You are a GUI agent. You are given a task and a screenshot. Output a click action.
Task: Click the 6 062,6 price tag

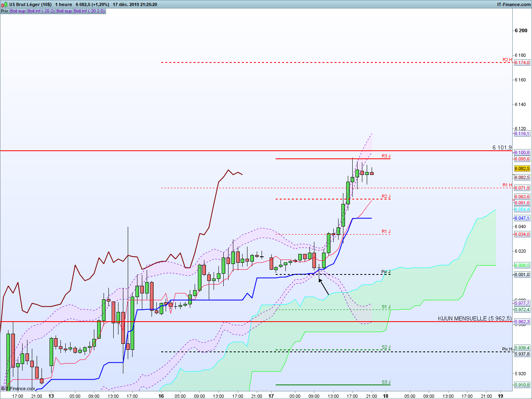(x=522, y=197)
